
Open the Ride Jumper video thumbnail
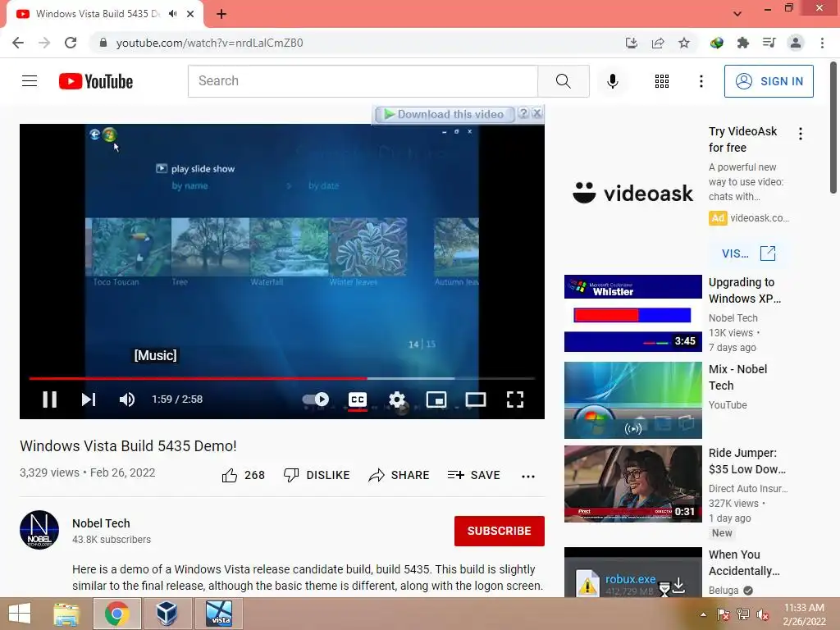[x=632, y=484]
